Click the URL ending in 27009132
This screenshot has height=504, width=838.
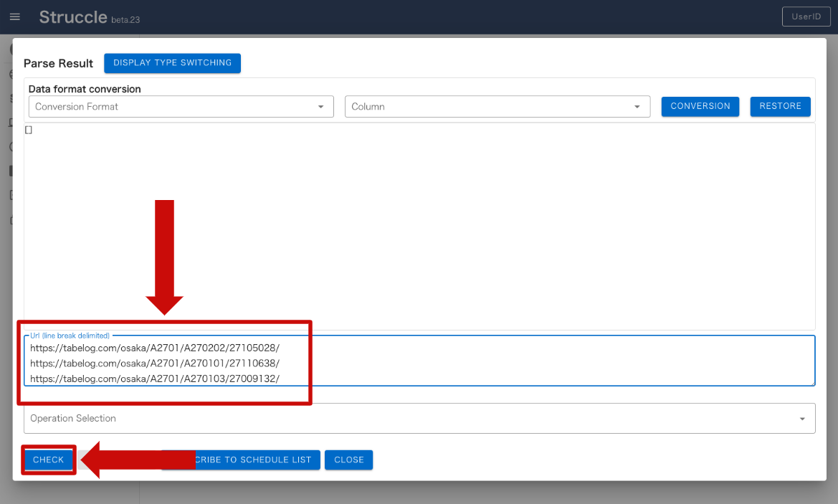[x=154, y=378]
